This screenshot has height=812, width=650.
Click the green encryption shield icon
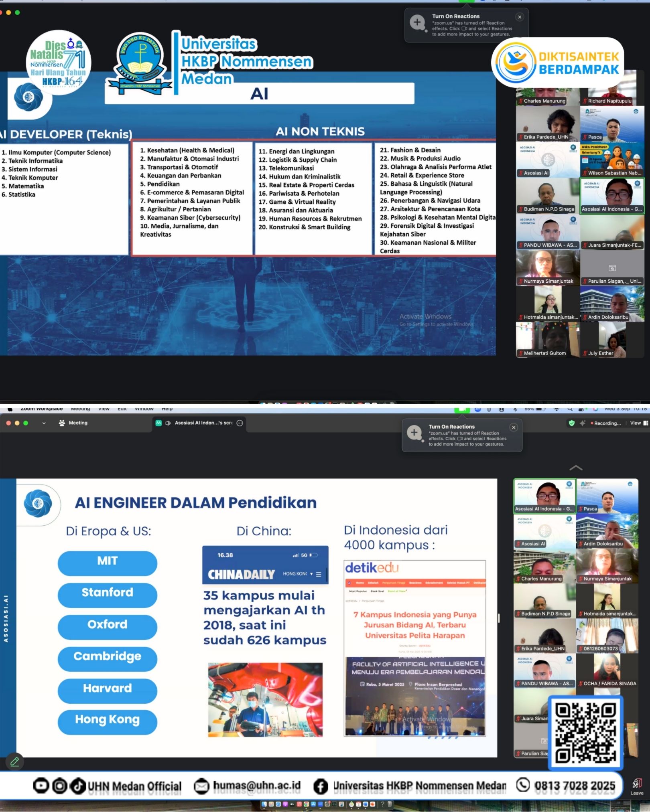[x=572, y=423]
